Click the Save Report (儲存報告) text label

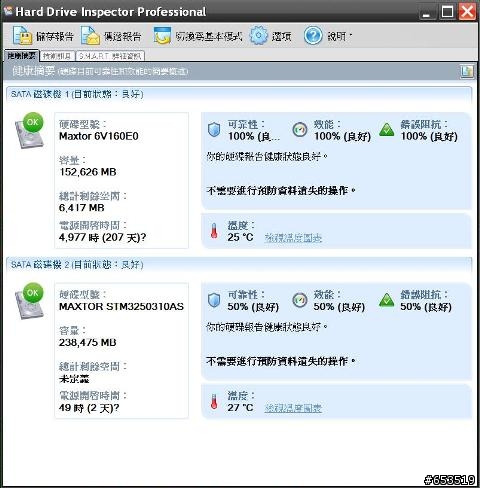click(55, 36)
